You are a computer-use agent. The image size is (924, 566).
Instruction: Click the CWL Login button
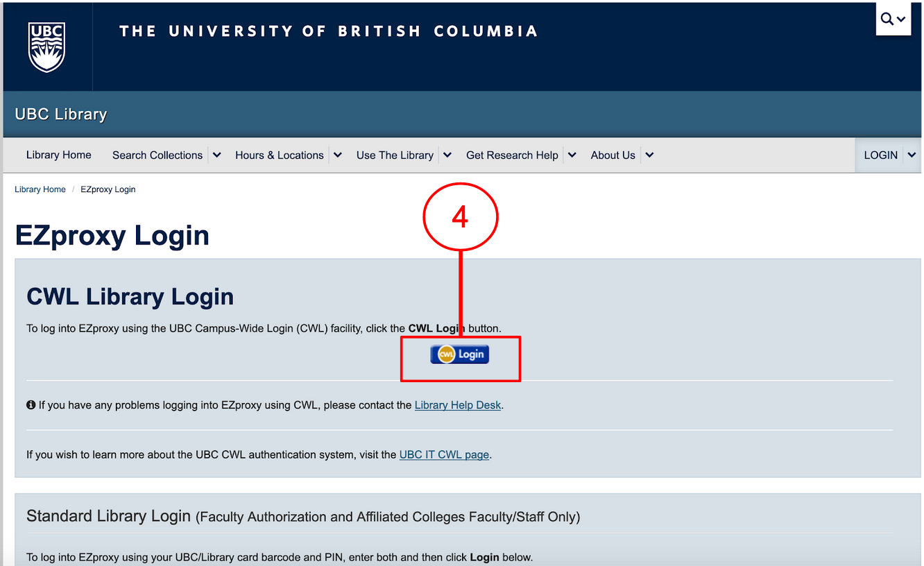[x=460, y=354]
